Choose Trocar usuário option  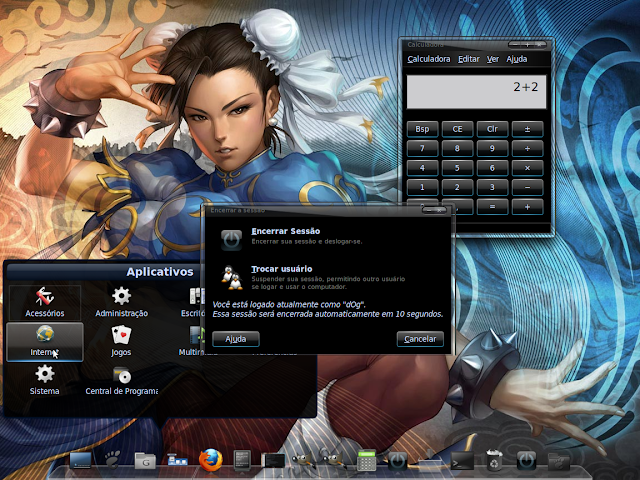[282, 269]
